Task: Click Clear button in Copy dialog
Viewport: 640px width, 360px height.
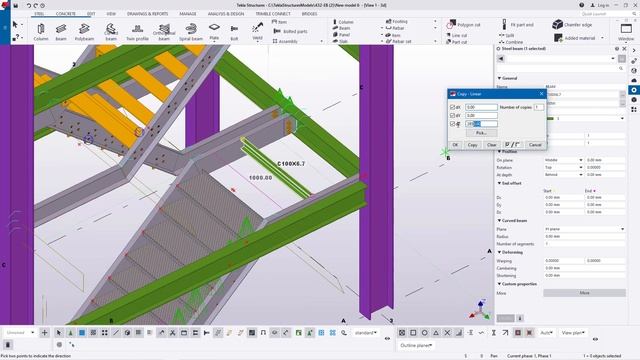Action: pyautogui.click(x=491, y=145)
